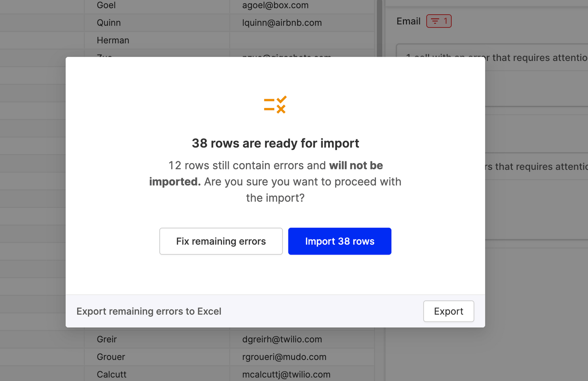Select the Zue surname cell behind the dialog
The width and height of the screenshot is (588, 381).
pos(104,56)
